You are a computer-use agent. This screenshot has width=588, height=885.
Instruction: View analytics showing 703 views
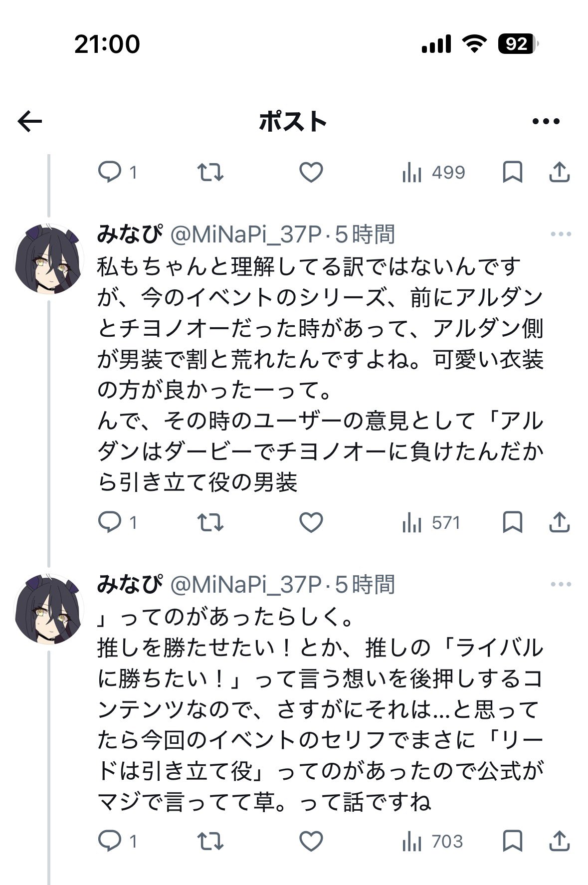point(432,842)
